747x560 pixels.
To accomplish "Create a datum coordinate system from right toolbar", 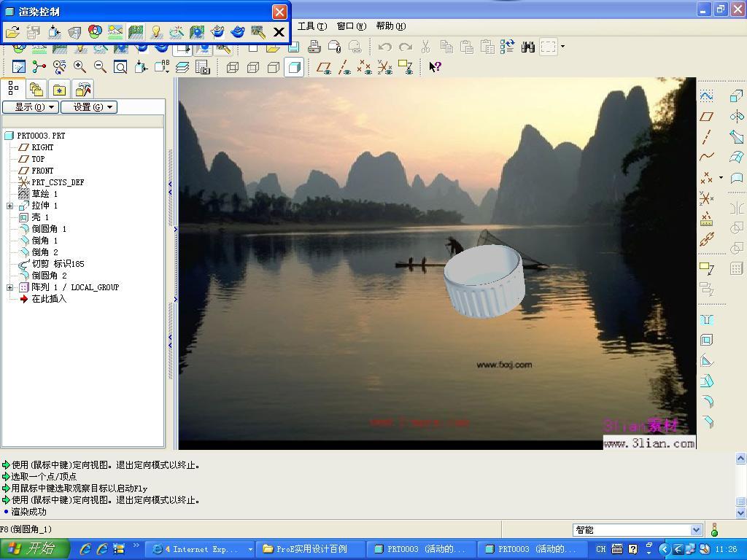I will pyautogui.click(x=706, y=198).
